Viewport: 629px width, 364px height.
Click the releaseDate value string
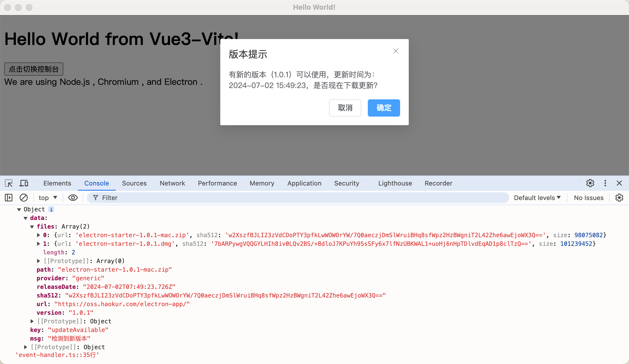pos(129,287)
